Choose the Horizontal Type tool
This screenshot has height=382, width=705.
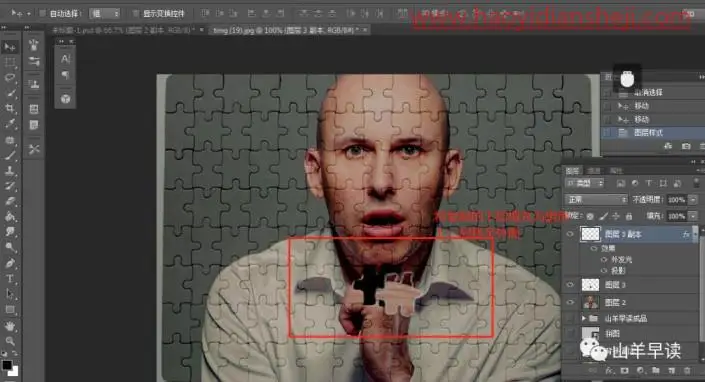(x=9, y=278)
